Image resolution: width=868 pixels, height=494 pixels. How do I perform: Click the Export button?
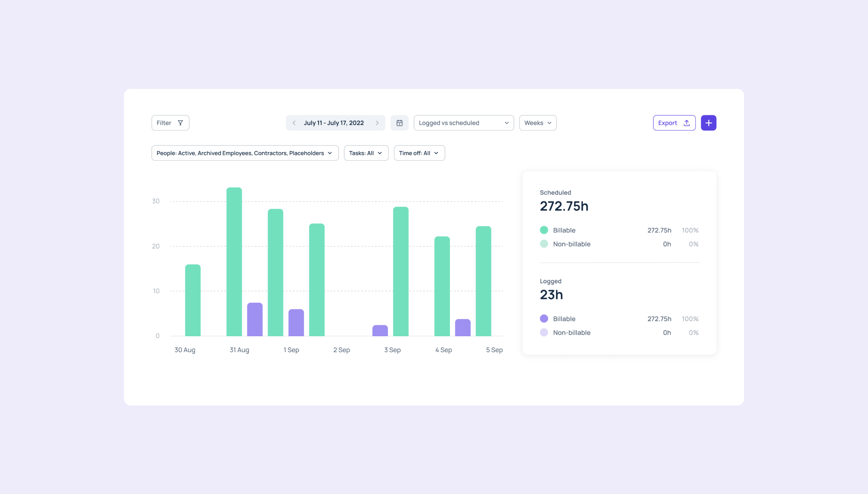click(674, 123)
